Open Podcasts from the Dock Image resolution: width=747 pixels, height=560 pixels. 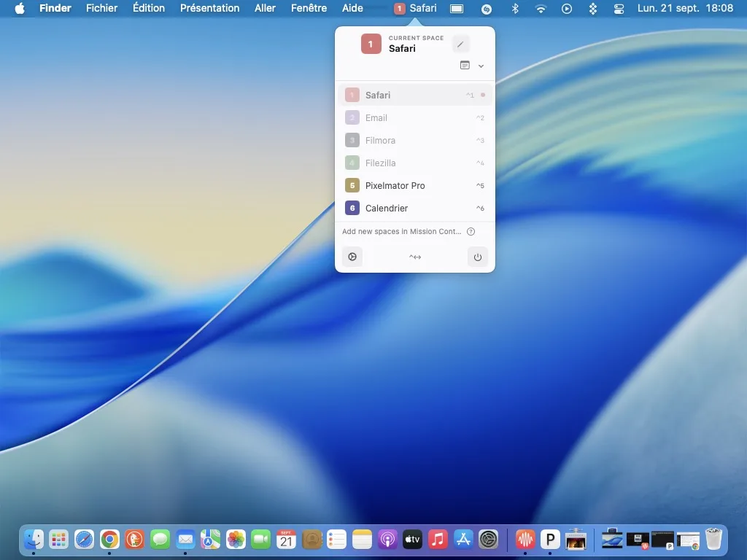click(x=387, y=539)
